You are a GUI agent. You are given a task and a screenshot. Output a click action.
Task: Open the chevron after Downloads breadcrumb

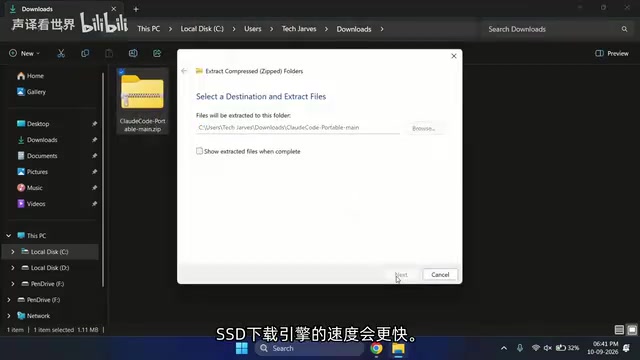(x=382, y=29)
